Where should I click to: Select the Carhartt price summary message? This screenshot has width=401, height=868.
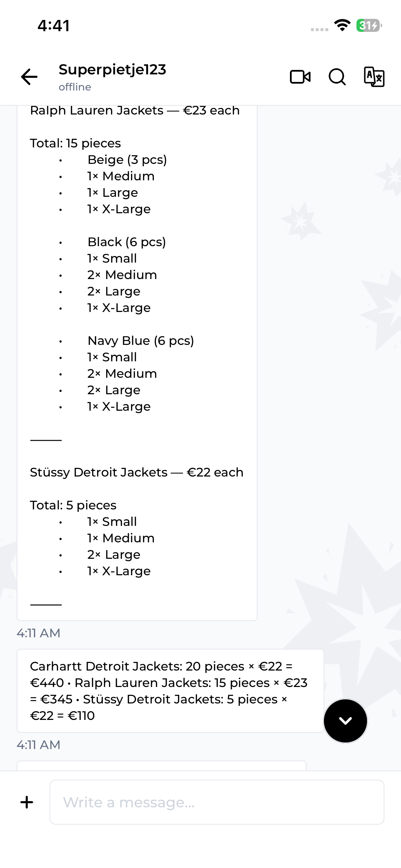click(170, 691)
